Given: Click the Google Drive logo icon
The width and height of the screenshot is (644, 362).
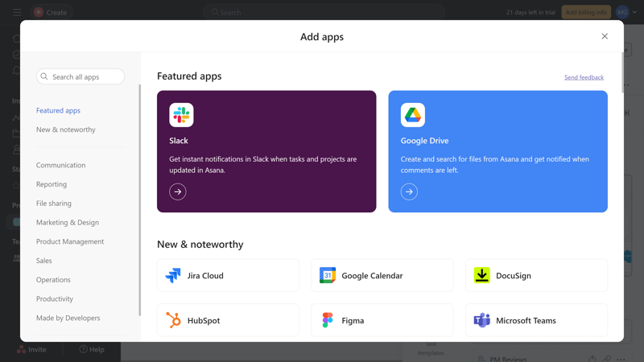Looking at the screenshot, I should click(x=413, y=115).
